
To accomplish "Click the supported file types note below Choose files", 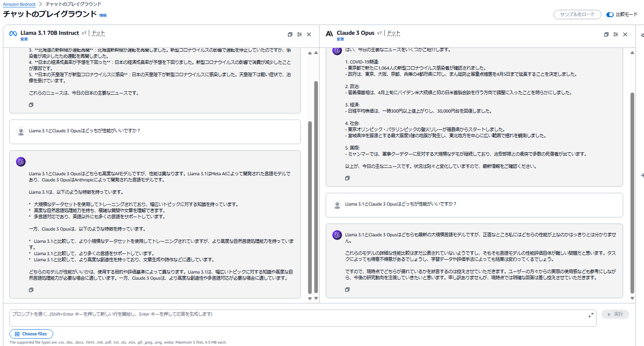I will [x=118, y=342].
